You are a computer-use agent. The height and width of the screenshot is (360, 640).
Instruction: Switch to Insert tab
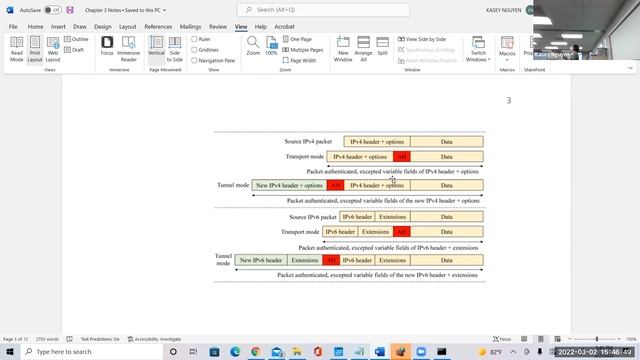58,27
